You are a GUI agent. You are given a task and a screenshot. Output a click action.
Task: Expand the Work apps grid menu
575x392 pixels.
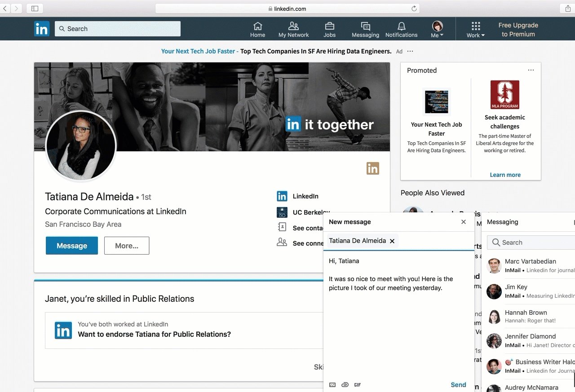476,30
